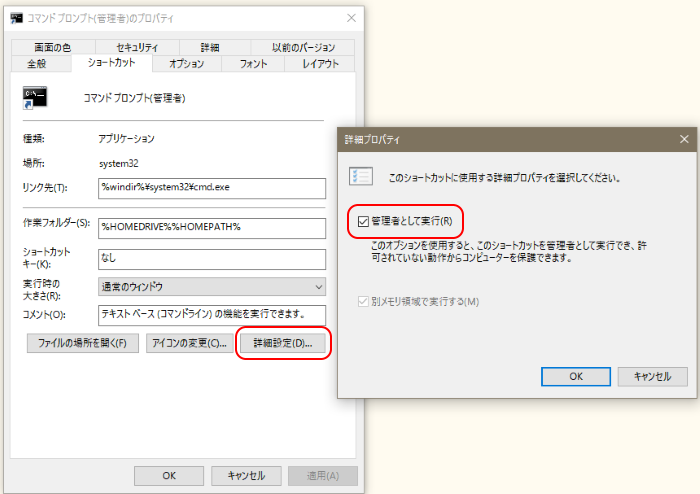Switch to the 画面の色 tab
Viewport: 700px width, 494px height.
(53, 47)
